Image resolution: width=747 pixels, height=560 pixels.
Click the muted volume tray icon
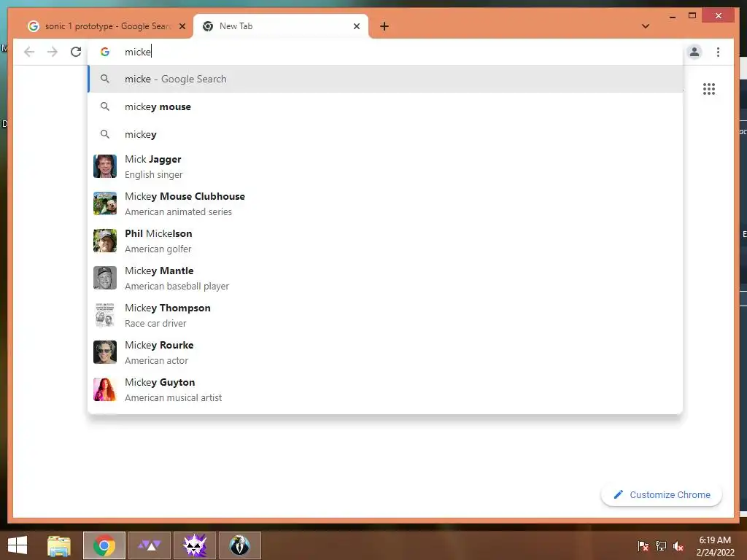[x=678, y=546]
